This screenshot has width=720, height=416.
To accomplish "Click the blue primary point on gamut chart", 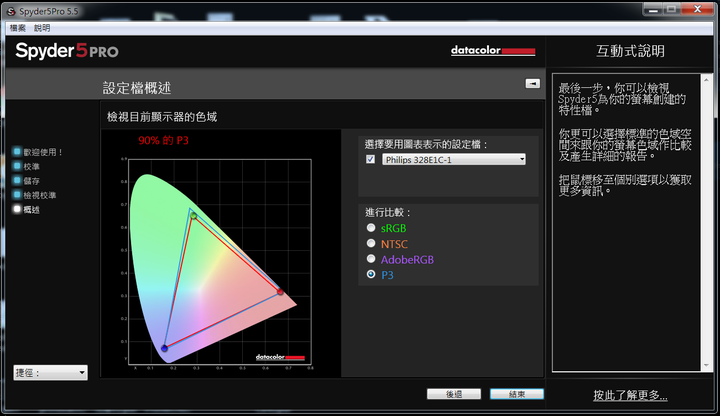I will [x=164, y=349].
